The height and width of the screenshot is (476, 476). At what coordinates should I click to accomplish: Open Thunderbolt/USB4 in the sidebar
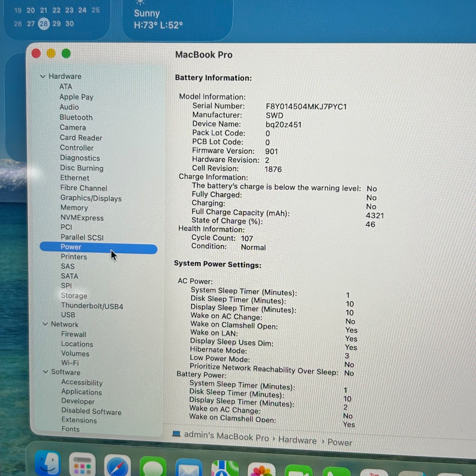tap(92, 306)
